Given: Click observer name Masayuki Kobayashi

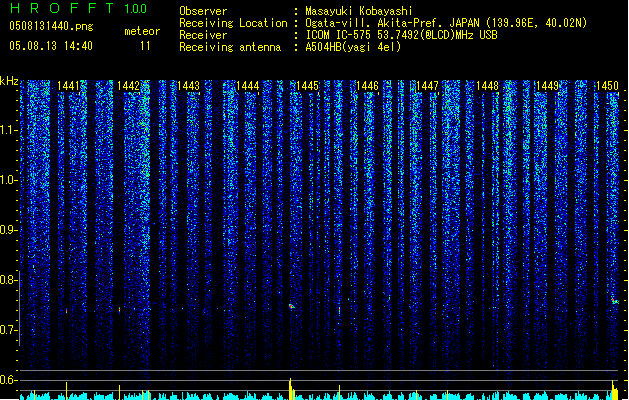Looking at the screenshot, I should click(359, 11).
